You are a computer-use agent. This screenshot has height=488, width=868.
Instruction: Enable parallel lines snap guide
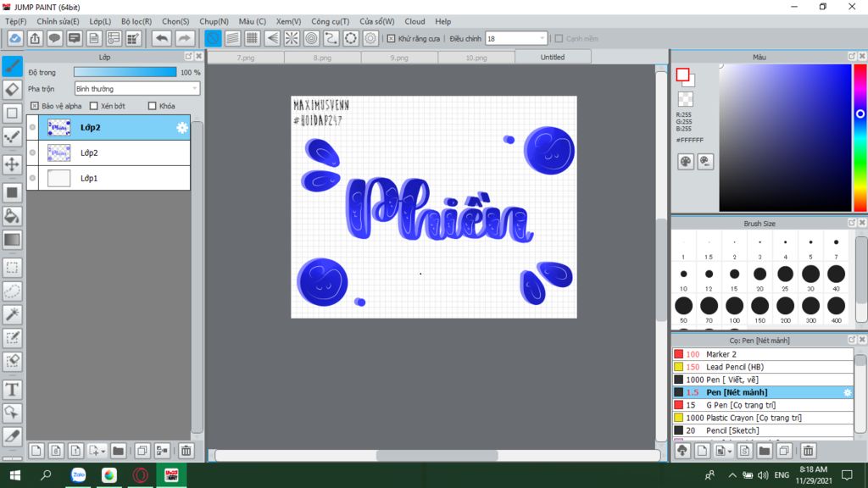pyautogui.click(x=232, y=38)
